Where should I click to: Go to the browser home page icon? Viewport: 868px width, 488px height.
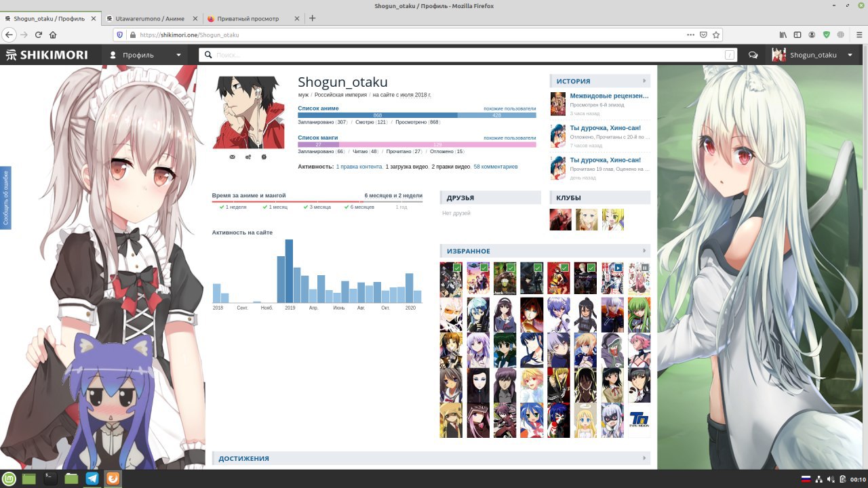53,35
